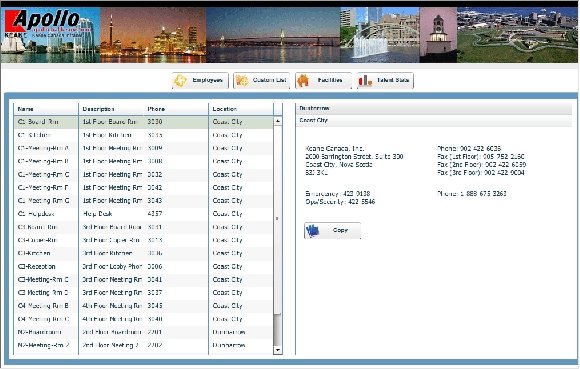The height and width of the screenshot is (369, 580).
Task: Select the C3-Kitchen row
Action: tap(143, 253)
